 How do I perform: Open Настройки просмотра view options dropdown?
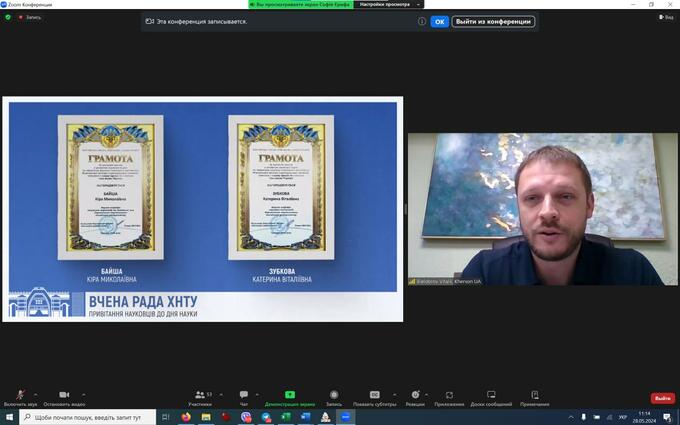click(389, 4)
